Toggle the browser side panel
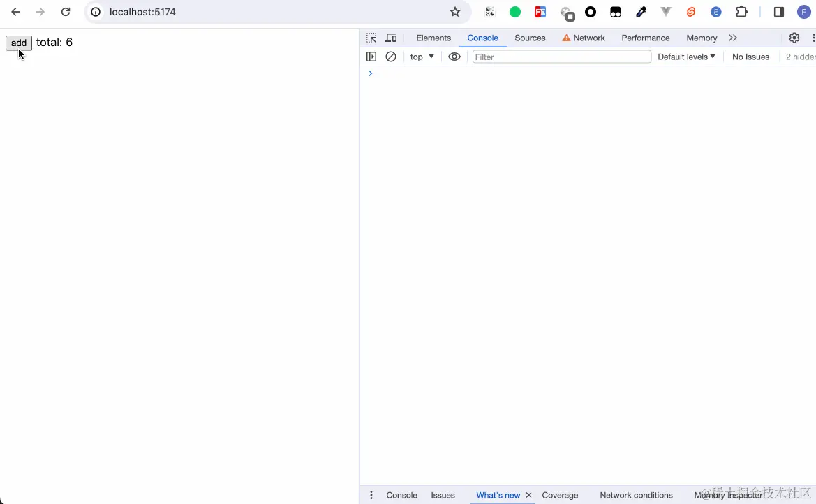This screenshot has width=816, height=504. click(779, 12)
